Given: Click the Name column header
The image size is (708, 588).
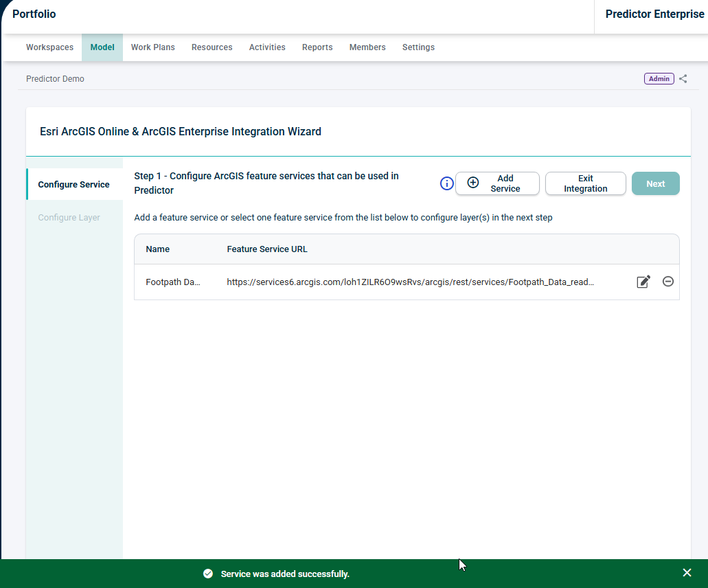Looking at the screenshot, I should point(157,249).
